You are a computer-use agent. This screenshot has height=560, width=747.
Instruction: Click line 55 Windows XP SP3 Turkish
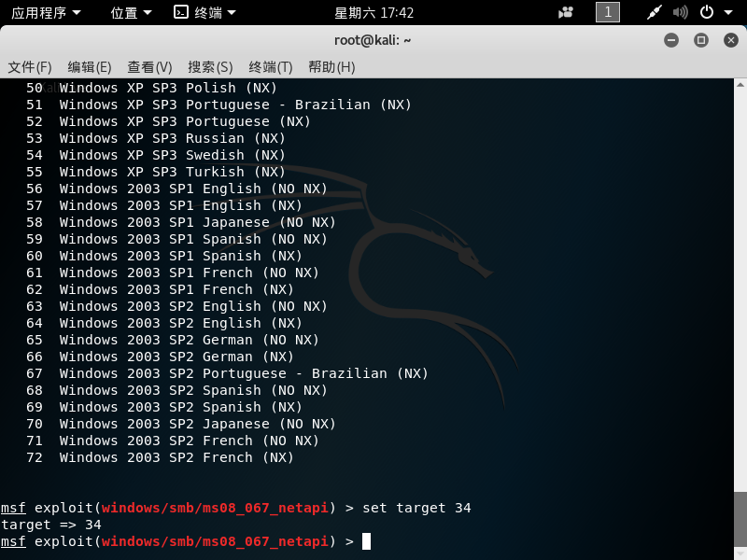pyautogui.click(x=155, y=172)
